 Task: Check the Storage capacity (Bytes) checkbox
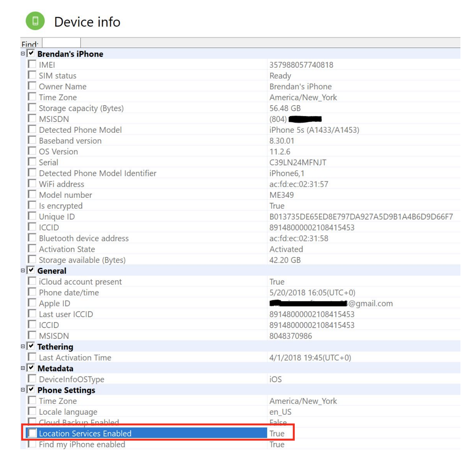coord(32,107)
